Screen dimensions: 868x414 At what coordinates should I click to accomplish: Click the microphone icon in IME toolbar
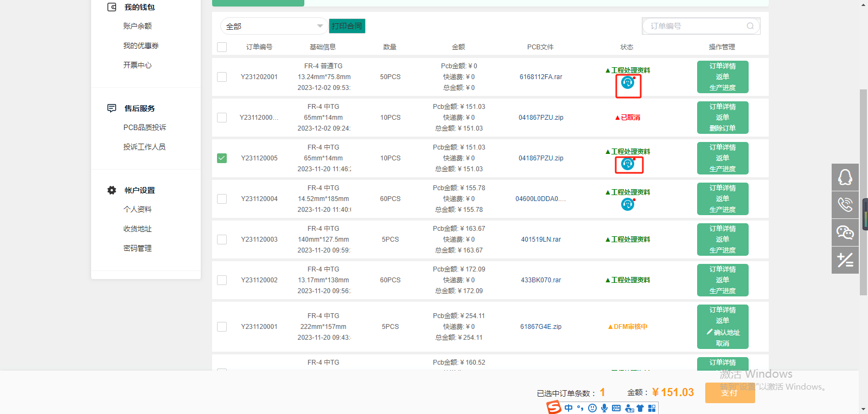coord(604,408)
